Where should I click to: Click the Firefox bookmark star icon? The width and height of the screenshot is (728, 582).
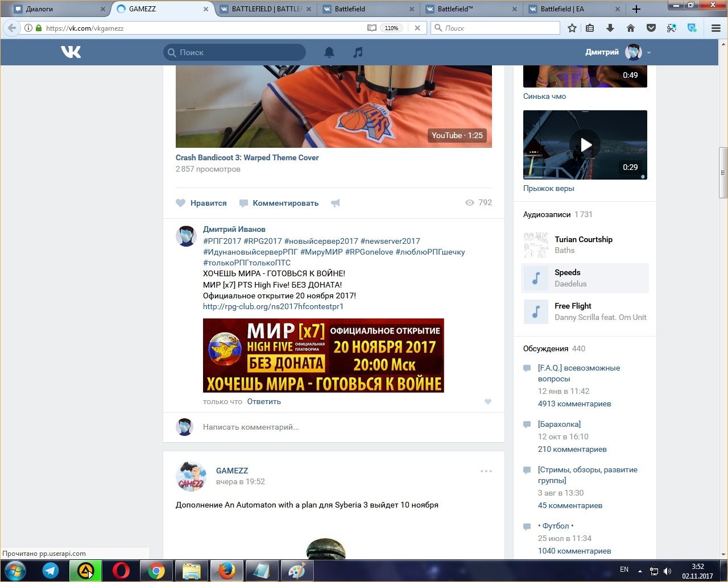coord(572,28)
